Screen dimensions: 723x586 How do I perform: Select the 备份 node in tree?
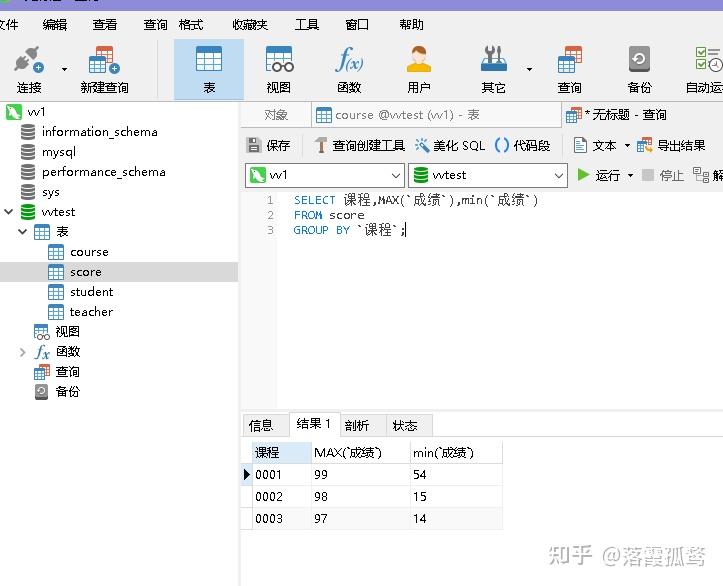[57, 392]
